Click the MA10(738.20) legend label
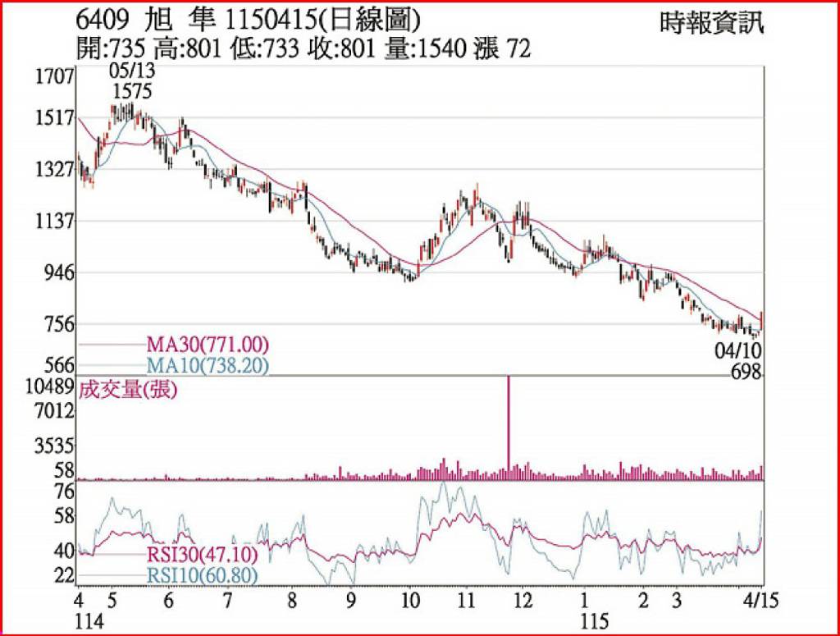 point(207,364)
